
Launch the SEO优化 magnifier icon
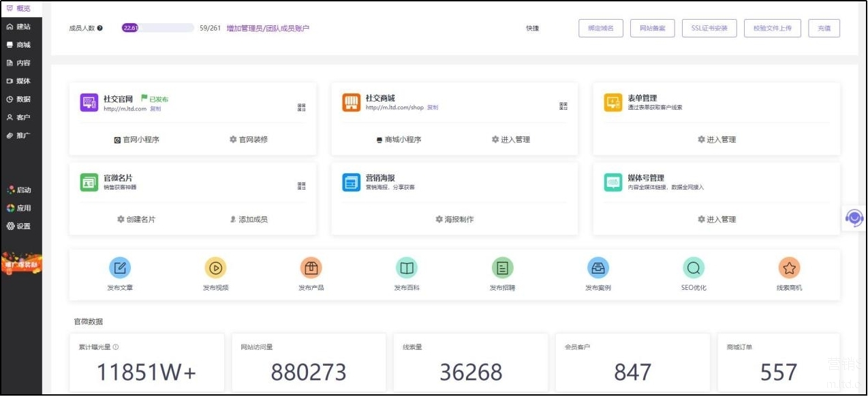(x=694, y=268)
